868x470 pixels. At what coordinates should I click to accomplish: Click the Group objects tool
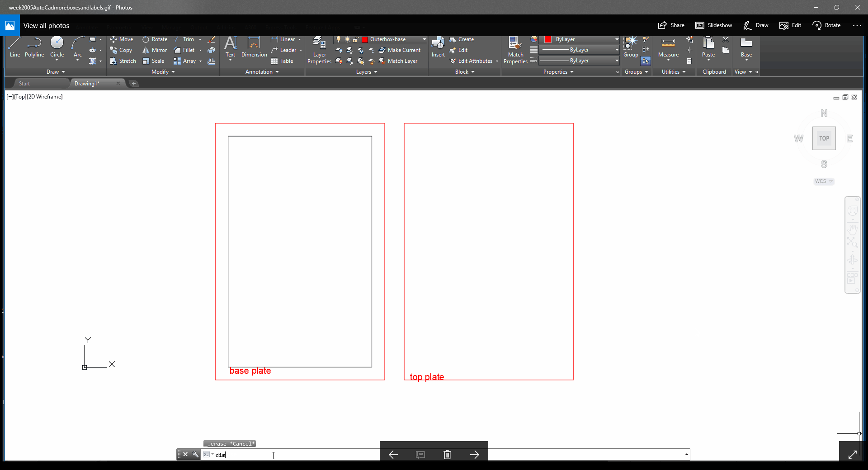(631, 47)
